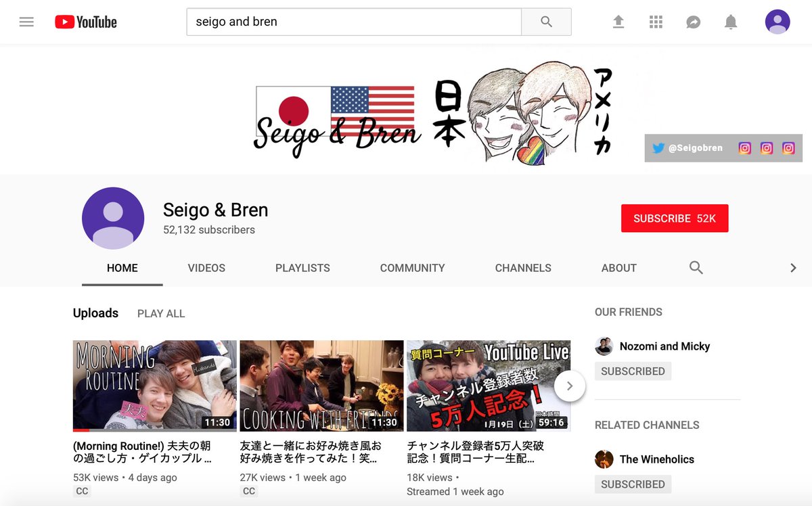The width and height of the screenshot is (812, 506).
Task: Click the (Morning Routine!) video title
Action: pos(143,453)
